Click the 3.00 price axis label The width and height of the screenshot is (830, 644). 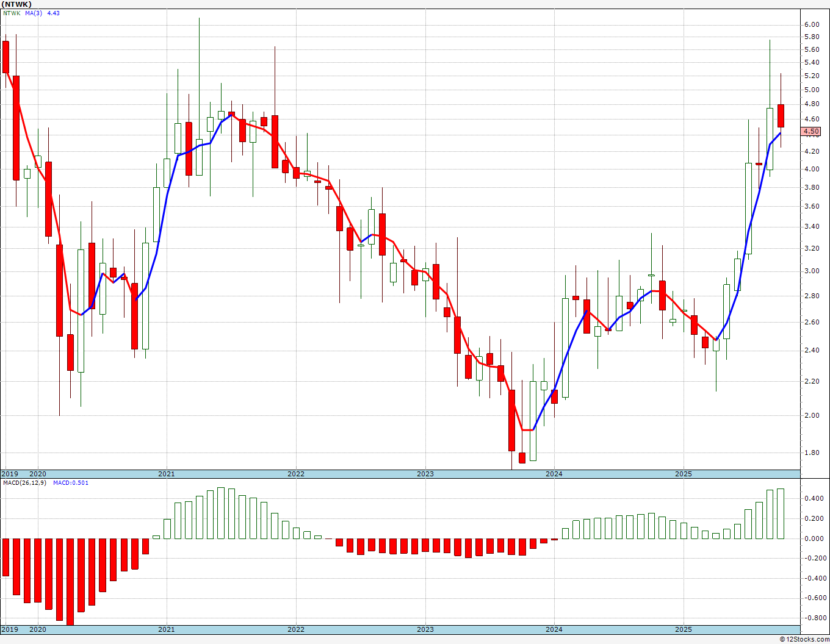(x=811, y=271)
